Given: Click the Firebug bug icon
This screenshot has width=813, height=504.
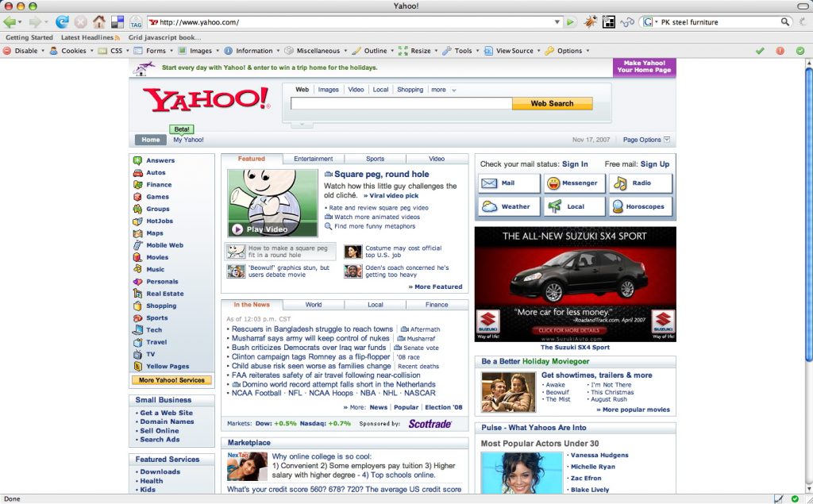Looking at the screenshot, I should [x=590, y=21].
